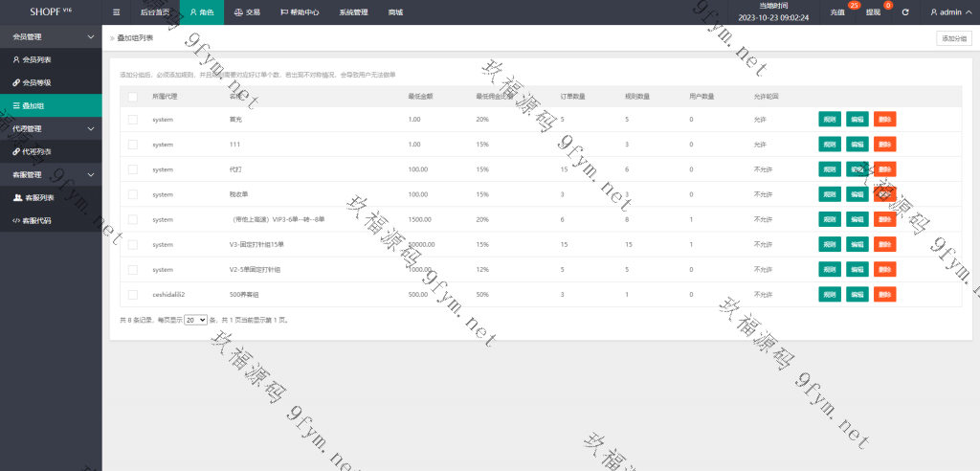Click 删除 button for the ceshidalili2 row
The image size is (980, 471).
click(x=885, y=295)
